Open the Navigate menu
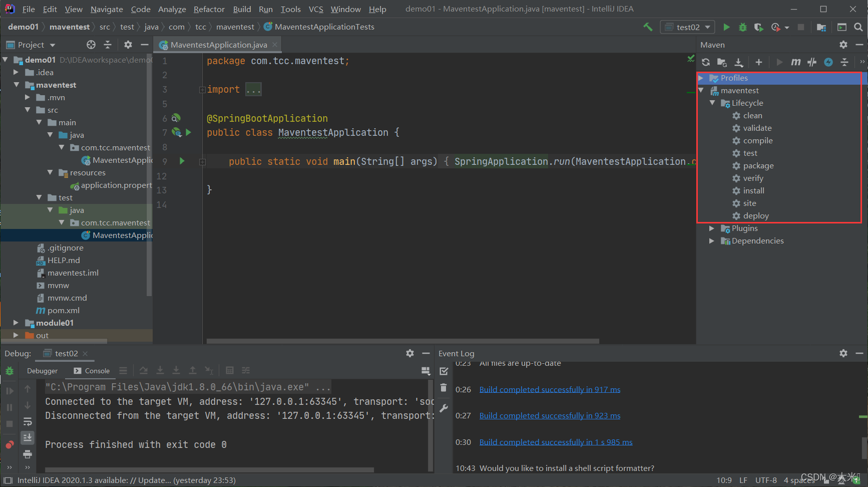Screen dimensions: 868x487 (x=107, y=9)
